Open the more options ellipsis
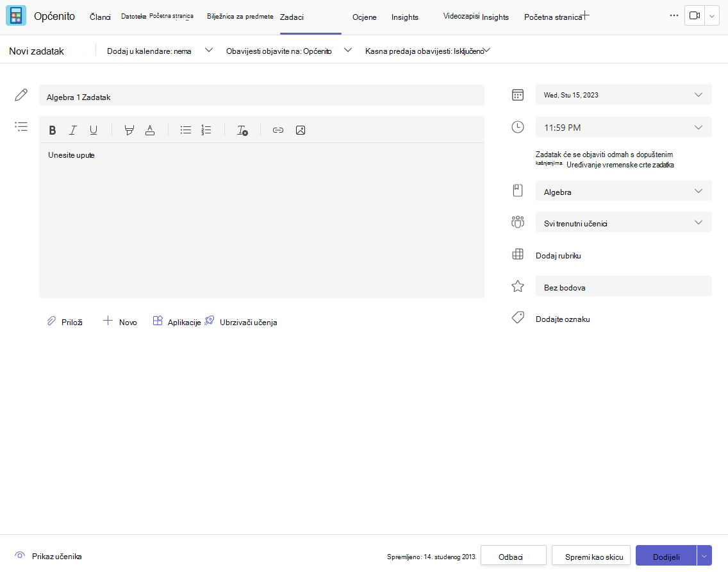Image resolution: width=728 pixels, height=572 pixels. [x=674, y=16]
